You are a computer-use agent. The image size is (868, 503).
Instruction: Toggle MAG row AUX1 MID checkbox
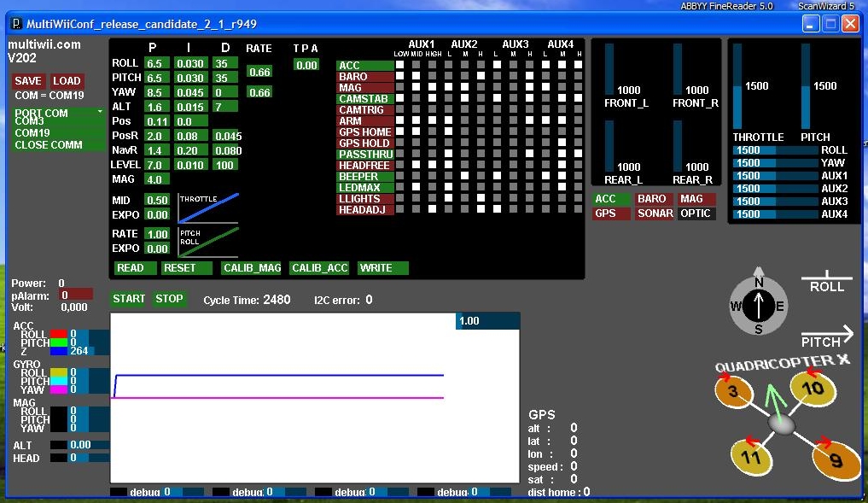pos(416,87)
